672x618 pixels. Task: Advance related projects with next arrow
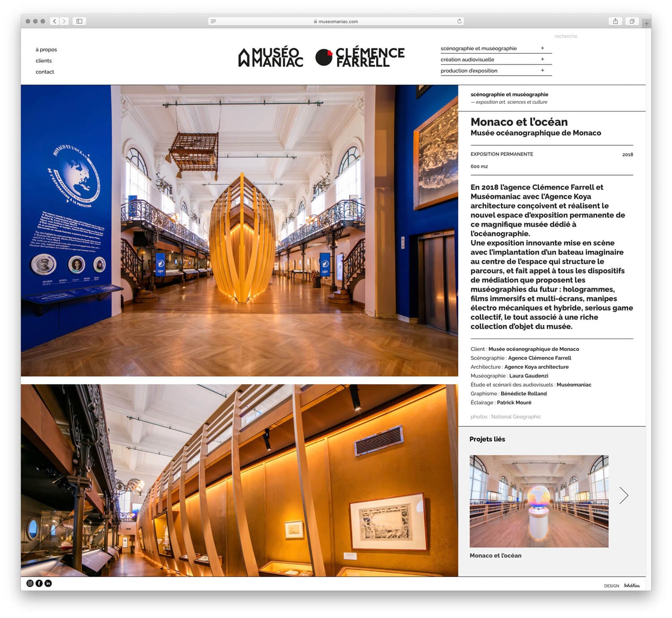coord(624,495)
